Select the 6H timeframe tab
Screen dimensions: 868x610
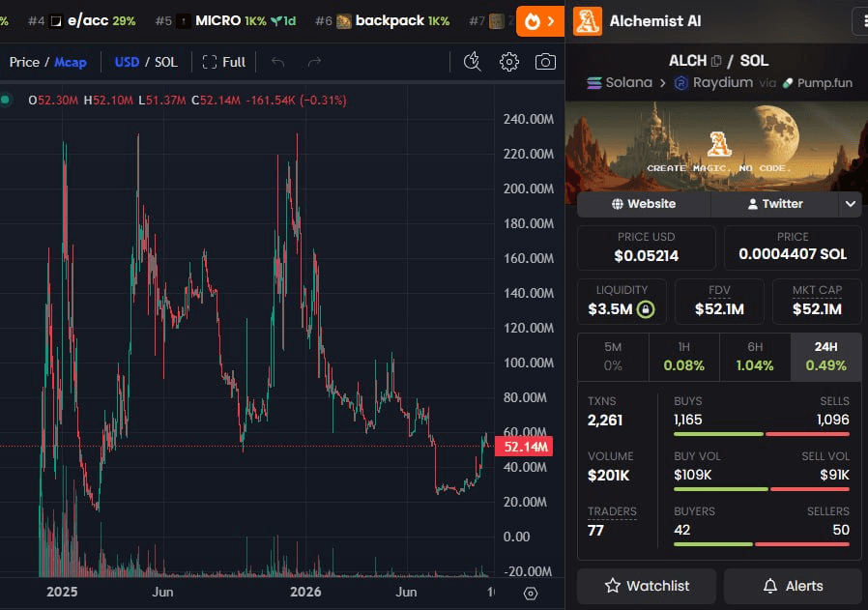(755, 357)
